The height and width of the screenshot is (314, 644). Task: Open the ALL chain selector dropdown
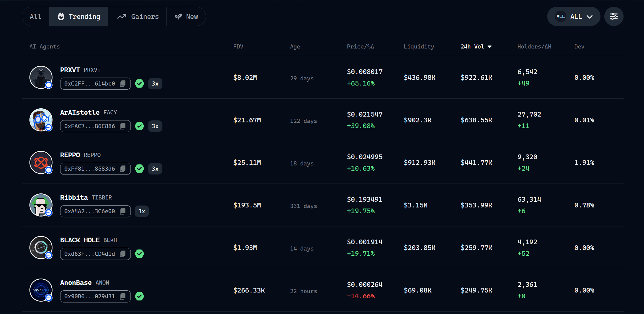pos(573,17)
